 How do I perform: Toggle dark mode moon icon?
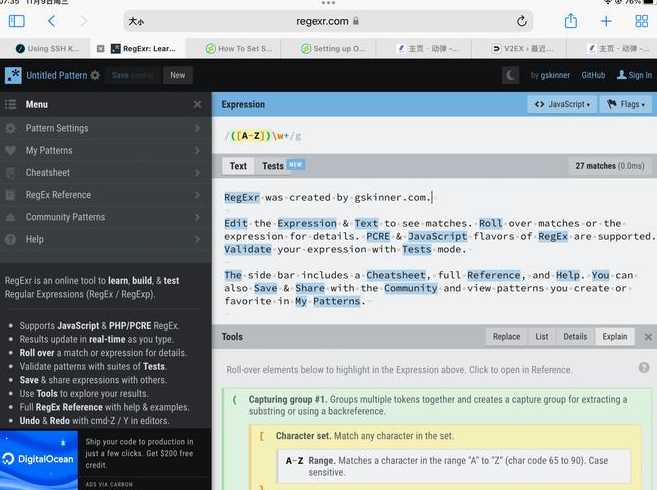(x=510, y=75)
